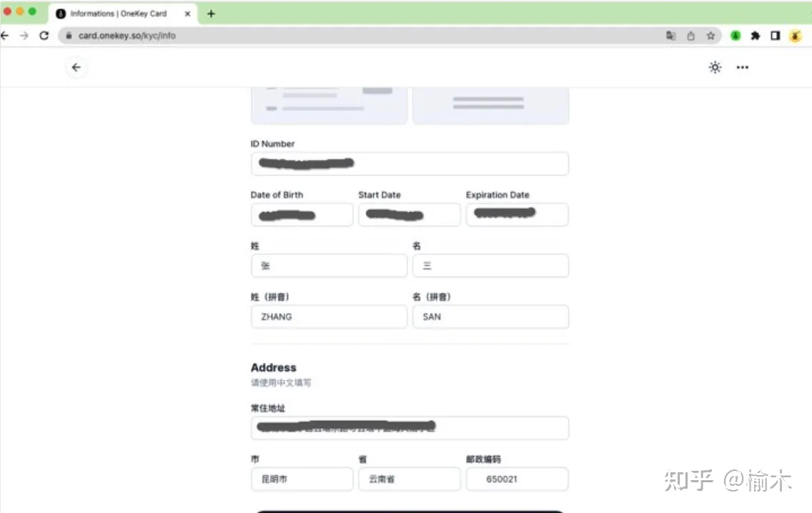Click the 姓 field containing 张
Screen dimensions: 812x513
pyautogui.click(x=329, y=266)
